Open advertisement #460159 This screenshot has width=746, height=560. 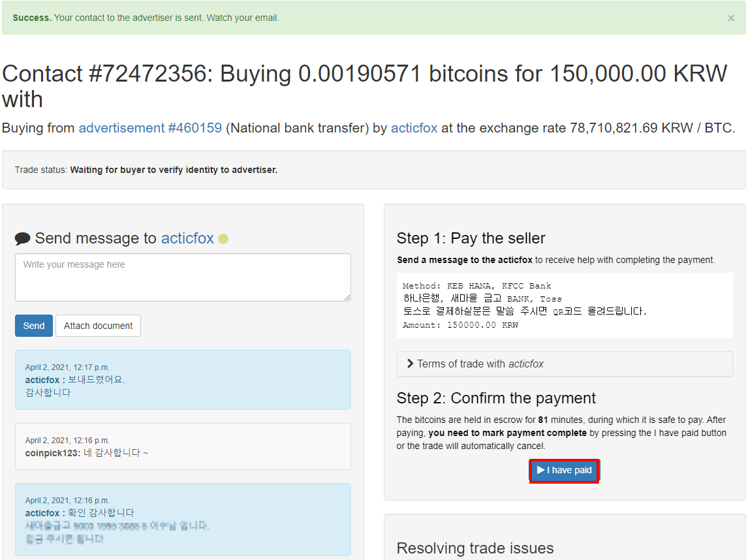click(x=149, y=128)
